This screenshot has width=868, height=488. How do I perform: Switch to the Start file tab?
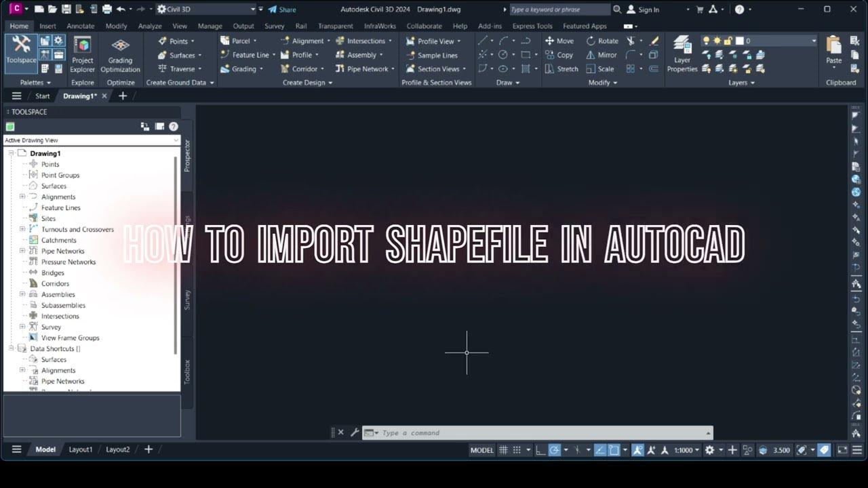pos(43,96)
